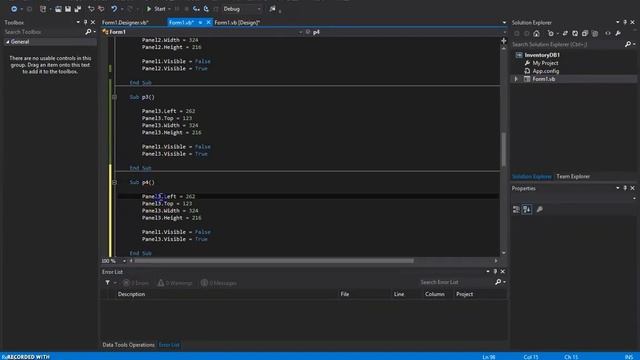Viewport: 640px width, 360px height.
Task: Click the Step Over debug icon
Action: [207, 9]
